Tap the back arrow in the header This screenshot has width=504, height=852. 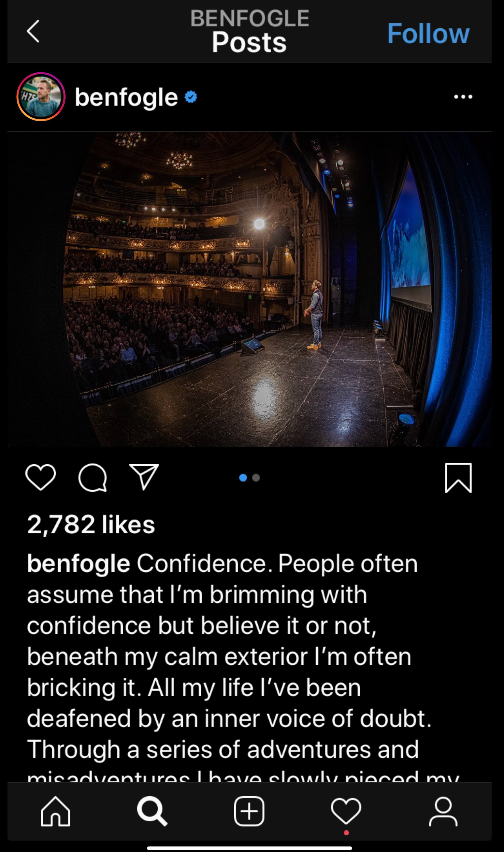pyautogui.click(x=33, y=31)
